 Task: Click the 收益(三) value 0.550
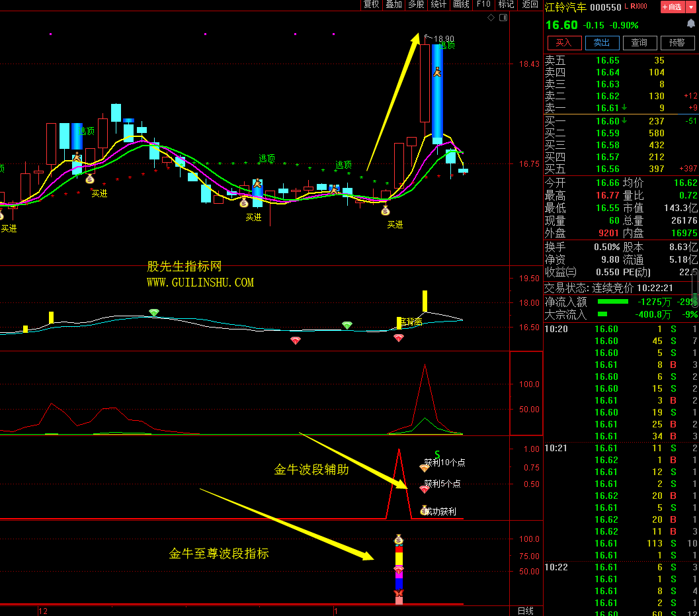(608, 272)
